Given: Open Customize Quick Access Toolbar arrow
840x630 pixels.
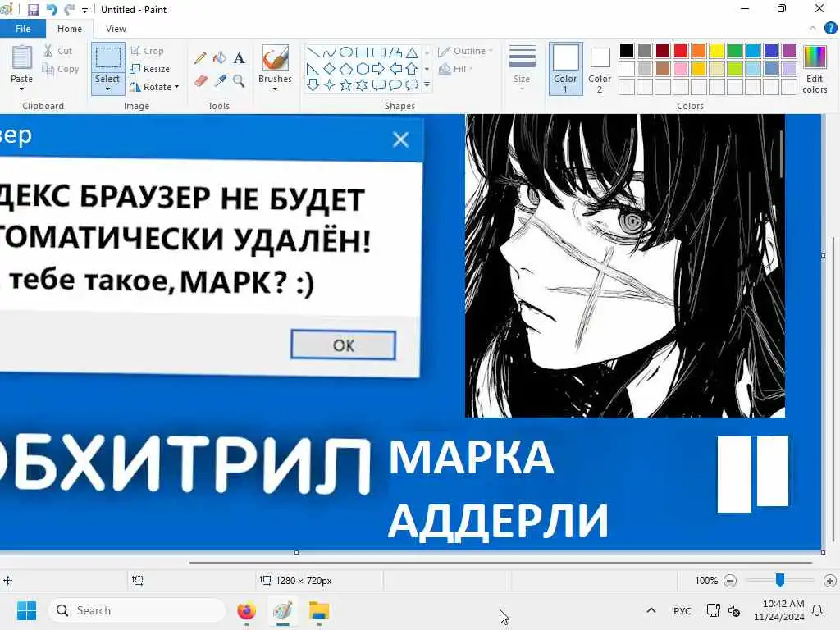Looking at the screenshot, I should click(84, 10).
